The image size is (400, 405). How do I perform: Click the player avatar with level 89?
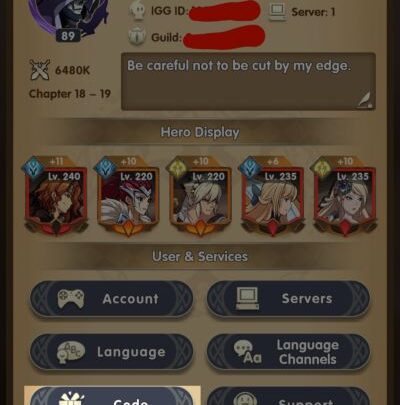point(68,17)
